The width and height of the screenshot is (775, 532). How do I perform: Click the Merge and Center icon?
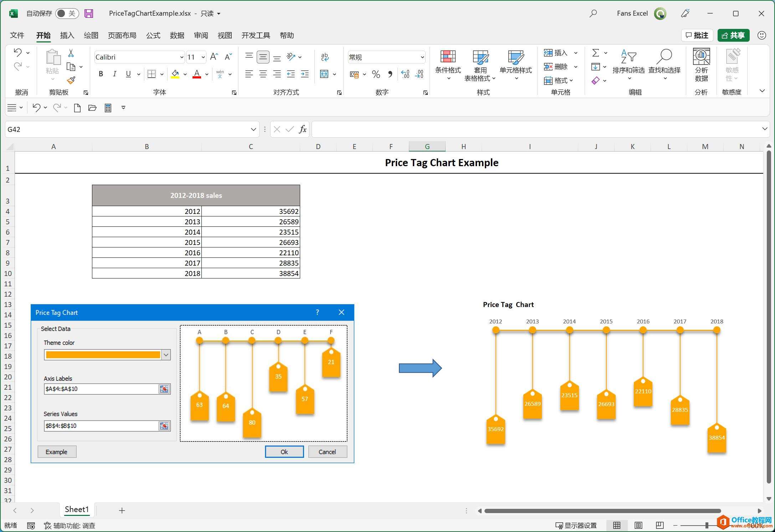(324, 74)
